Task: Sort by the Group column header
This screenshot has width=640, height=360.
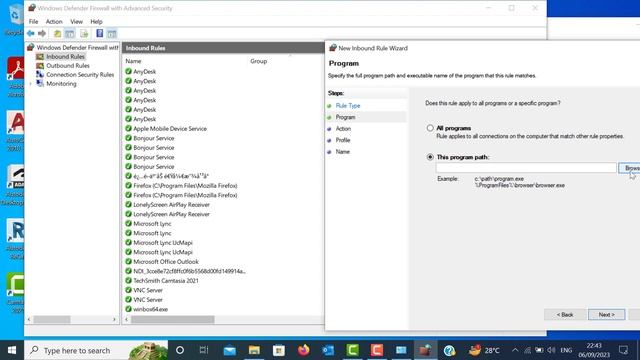Action: pos(258,61)
